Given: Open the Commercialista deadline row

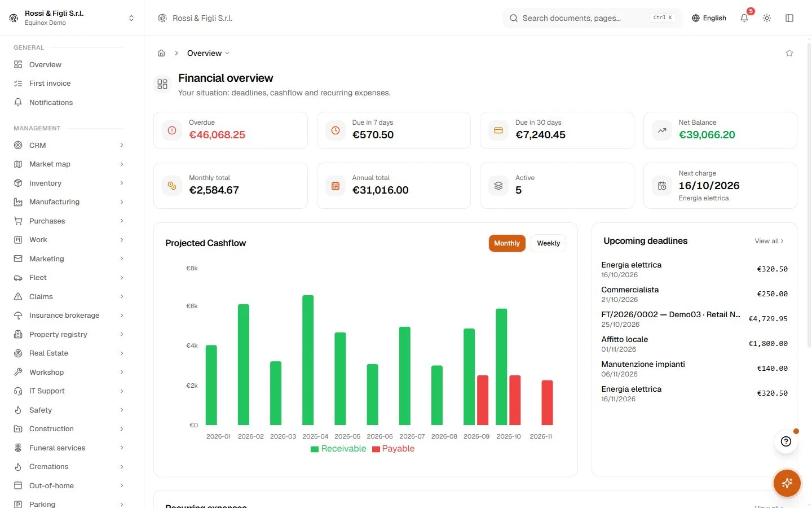Looking at the screenshot, I should coord(694,294).
